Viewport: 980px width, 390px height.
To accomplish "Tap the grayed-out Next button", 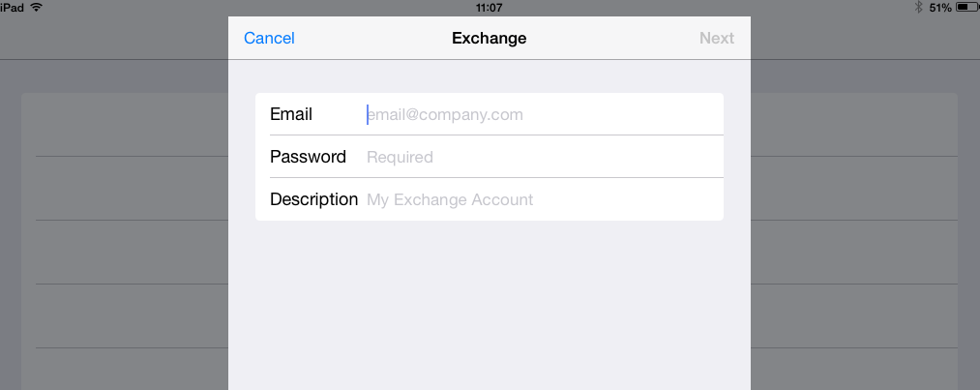I will pyautogui.click(x=717, y=39).
